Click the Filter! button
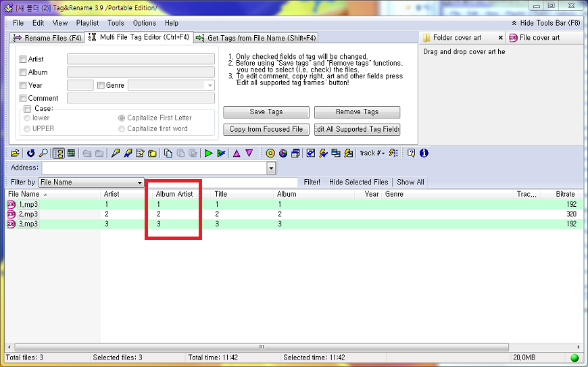 (312, 182)
